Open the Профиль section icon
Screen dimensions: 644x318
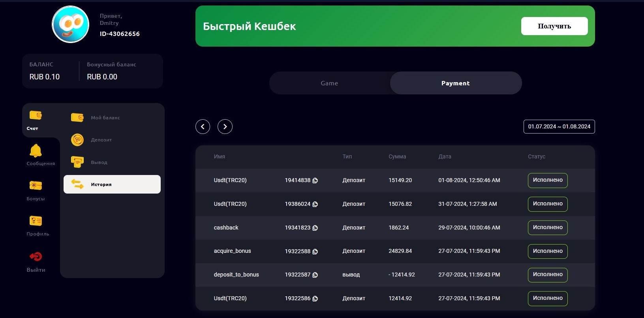click(36, 221)
